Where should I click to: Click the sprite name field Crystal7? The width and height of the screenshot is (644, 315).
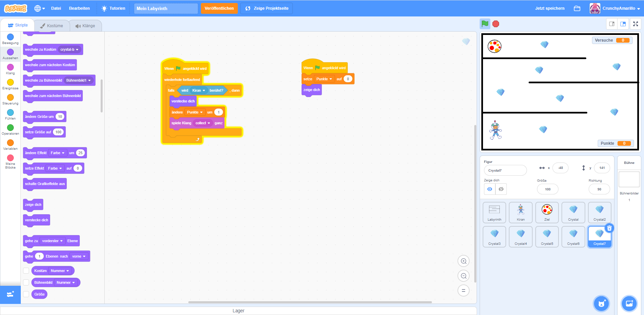[505, 170]
